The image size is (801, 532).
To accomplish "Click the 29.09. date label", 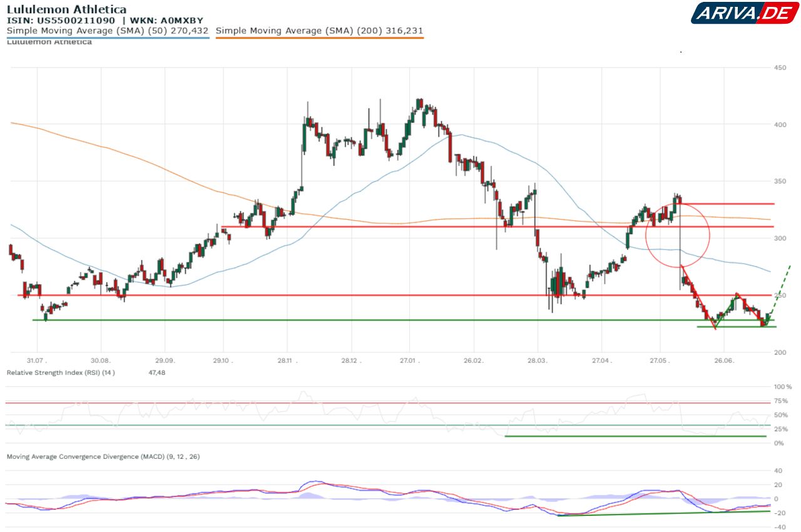I will coord(165,361).
